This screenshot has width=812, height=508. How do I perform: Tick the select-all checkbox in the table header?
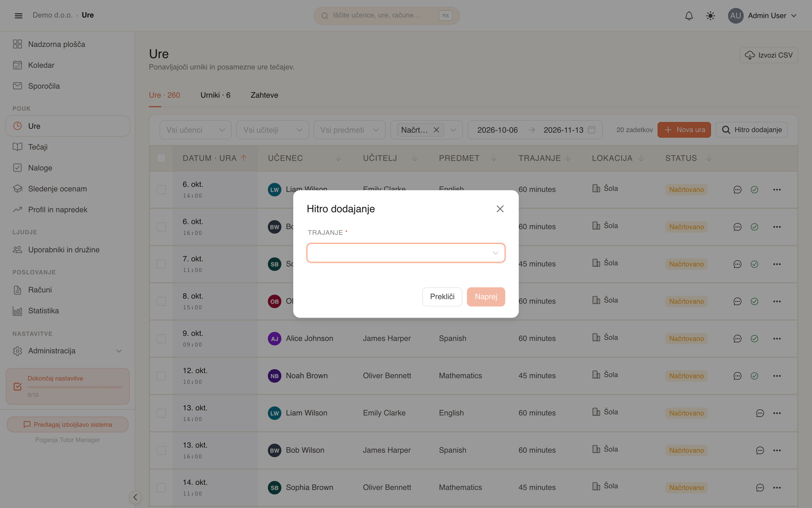coord(161,158)
